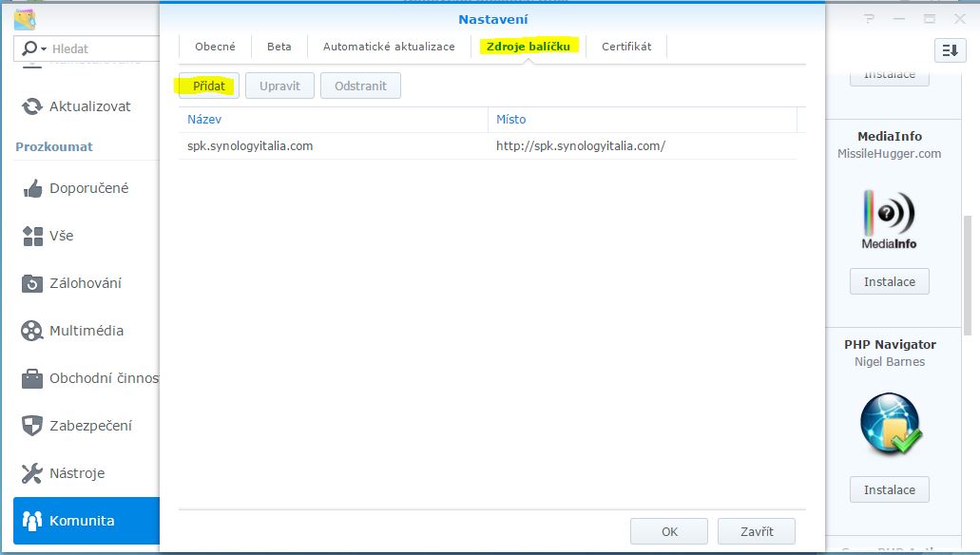Image resolution: width=980 pixels, height=555 pixels.
Task: Select the Aktualizovat refresh icon
Action: (x=32, y=106)
